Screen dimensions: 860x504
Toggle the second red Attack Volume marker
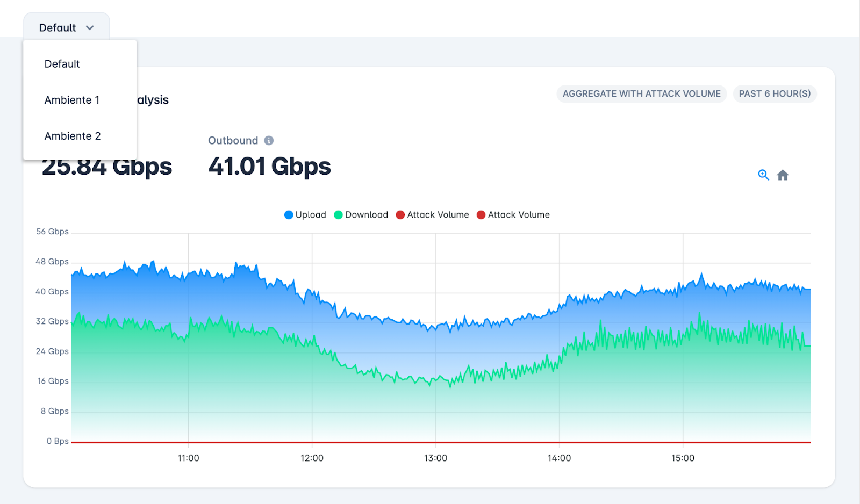pos(481,215)
